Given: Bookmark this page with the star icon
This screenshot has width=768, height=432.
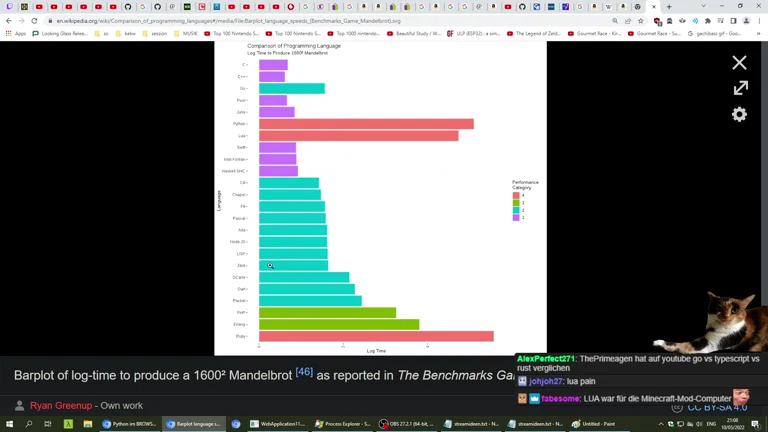Looking at the screenshot, I should click(x=641, y=20).
